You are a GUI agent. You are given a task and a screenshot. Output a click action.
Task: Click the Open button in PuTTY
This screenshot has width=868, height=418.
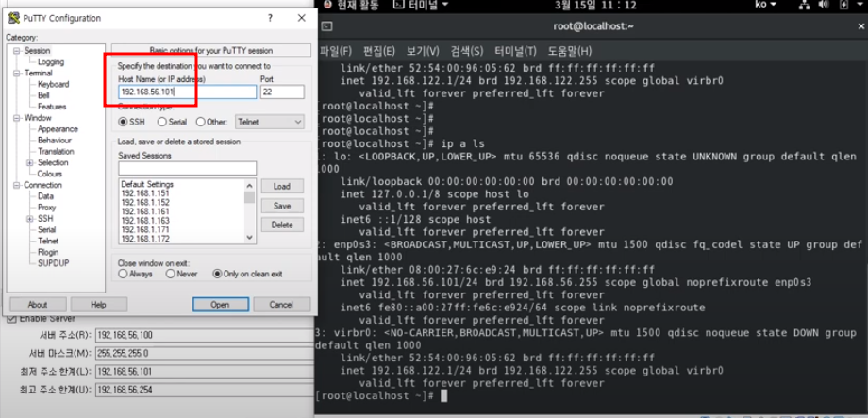[221, 305]
